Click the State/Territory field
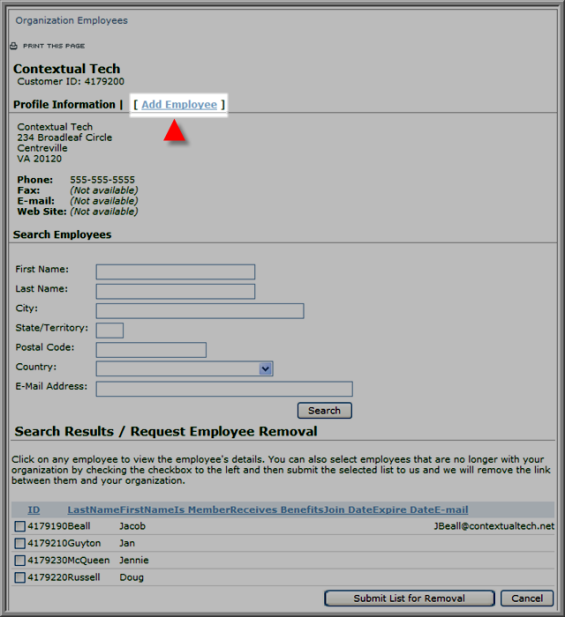Viewport: 565px width, 617px height. pos(110,331)
